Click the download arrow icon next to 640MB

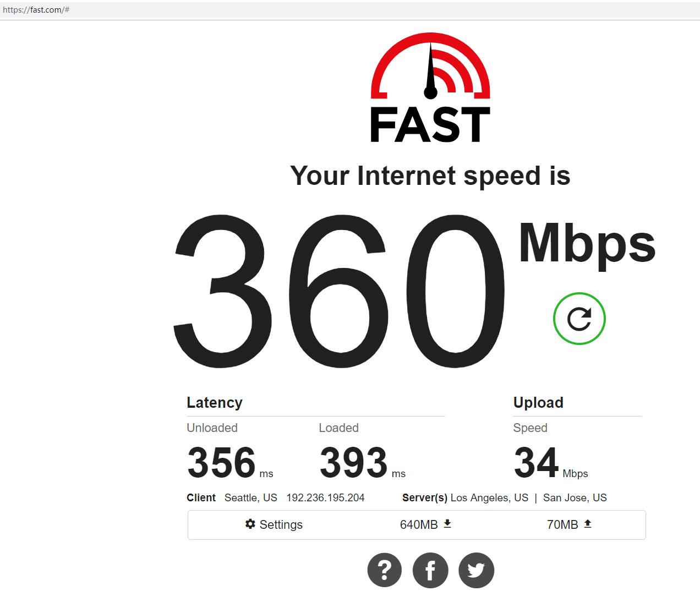[447, 524]
